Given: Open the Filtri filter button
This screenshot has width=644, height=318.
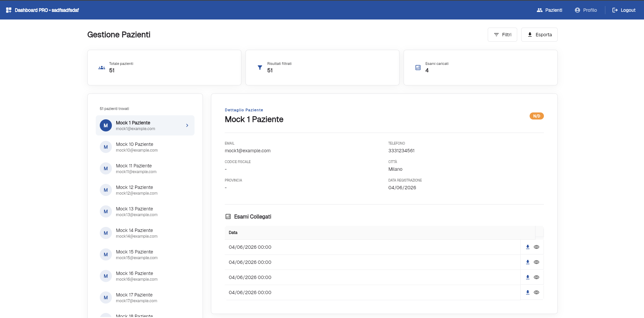Looking at the screenshot, I should point(502,35).
